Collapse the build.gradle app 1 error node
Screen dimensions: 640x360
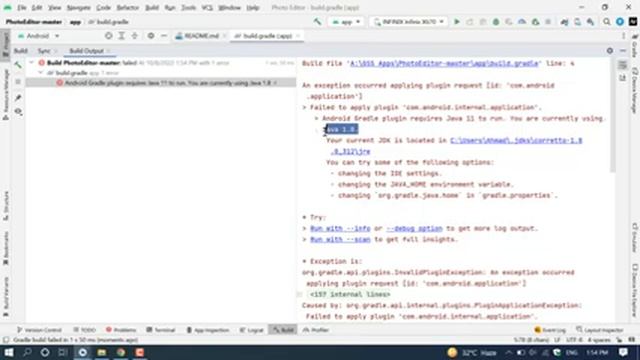(40, 73)
